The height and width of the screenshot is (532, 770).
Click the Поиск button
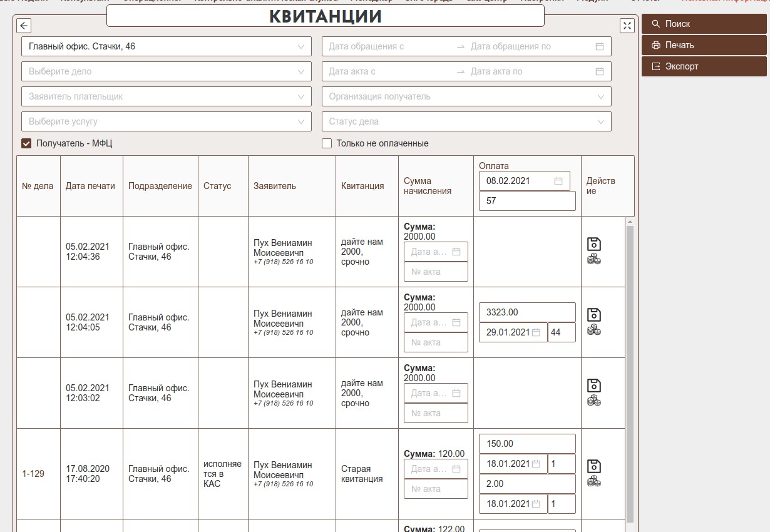[x=704, y=24]
